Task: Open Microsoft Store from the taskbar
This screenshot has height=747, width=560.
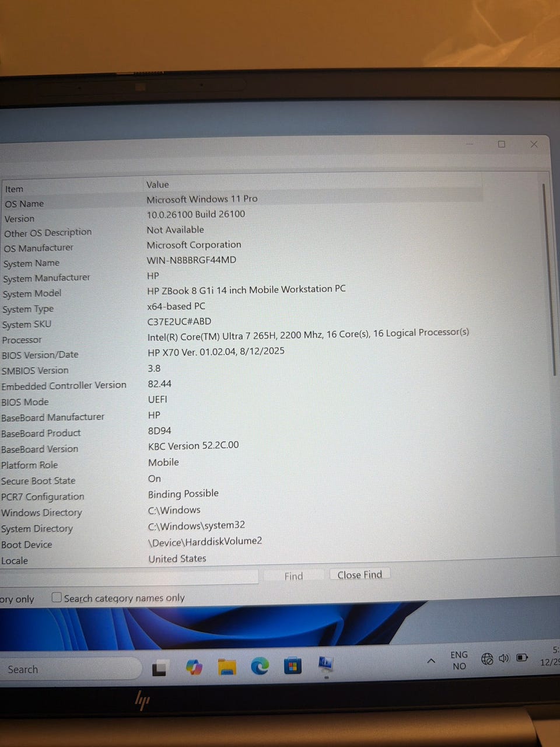Action: (x=293, y=665)
